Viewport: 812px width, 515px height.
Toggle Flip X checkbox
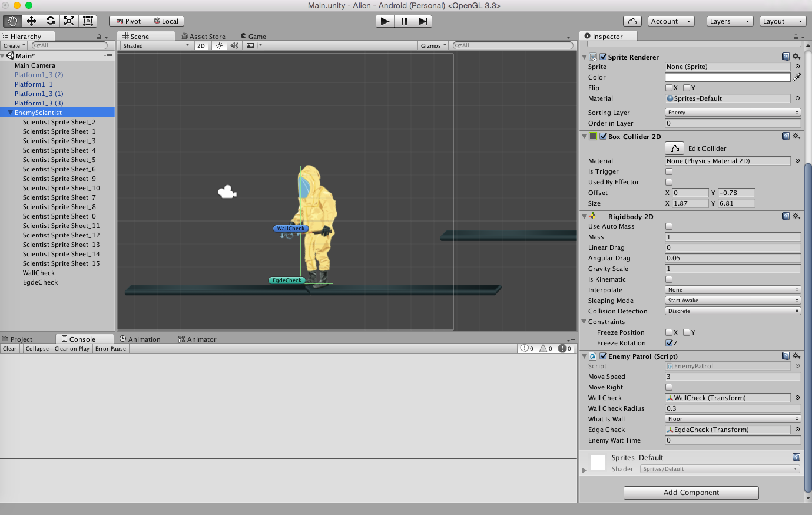coord(669,88)
